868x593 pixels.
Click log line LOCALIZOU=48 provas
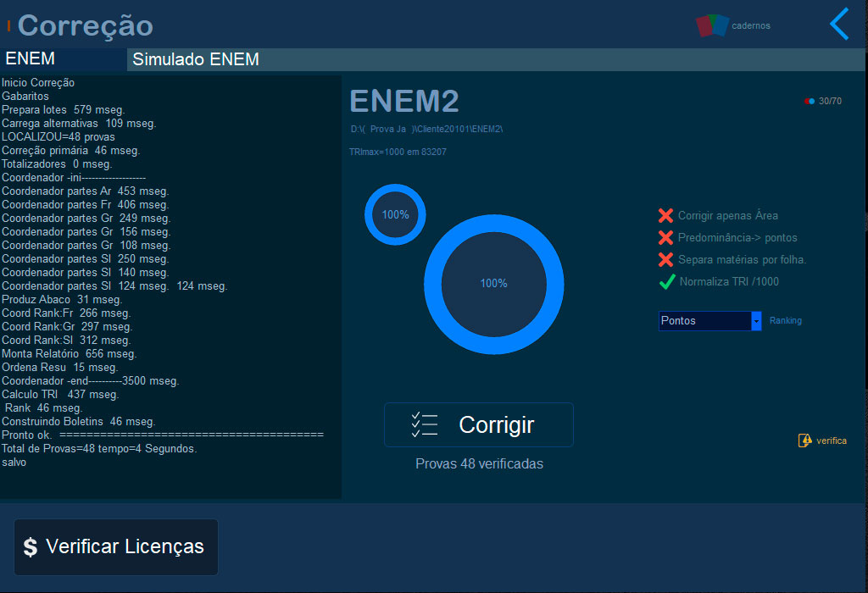click(x=58, y=136)
